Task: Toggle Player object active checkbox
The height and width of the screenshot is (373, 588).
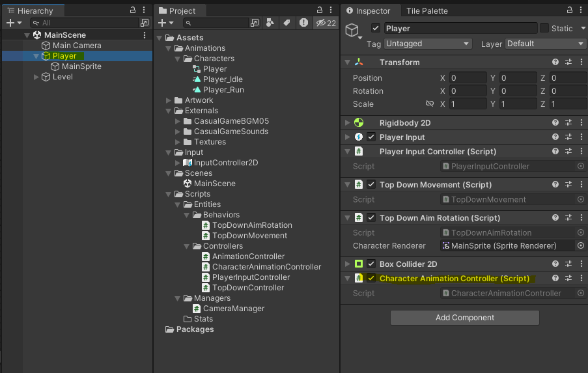Action: tap(375, 28)
